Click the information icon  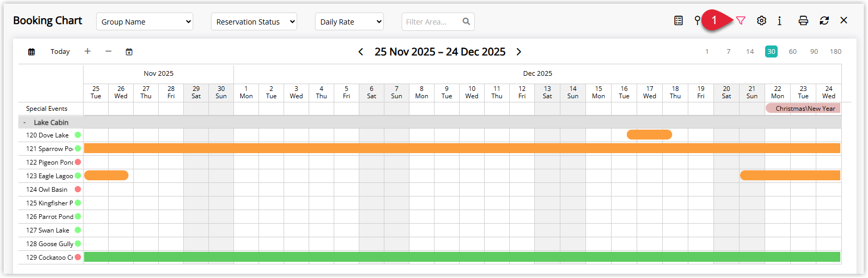(780, 20)
